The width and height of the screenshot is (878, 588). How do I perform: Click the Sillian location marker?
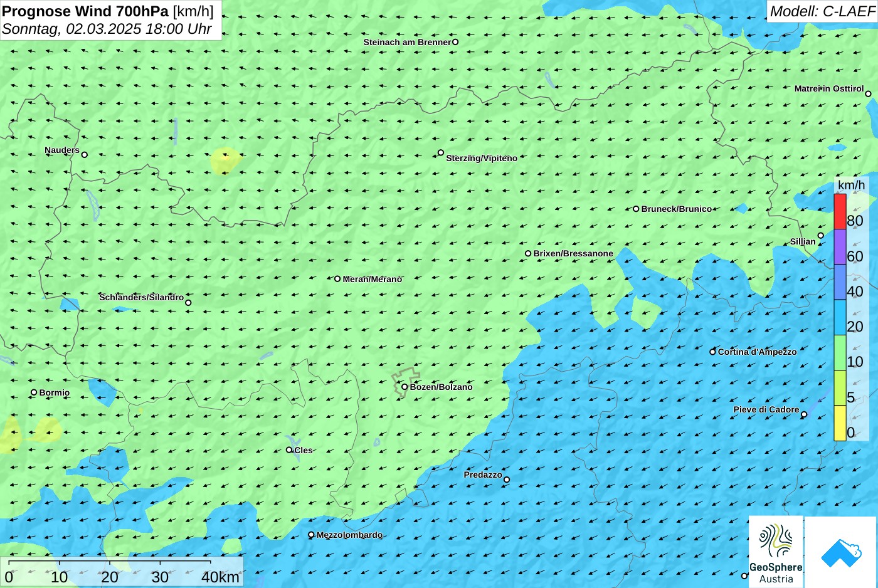[x=821, y=236]
